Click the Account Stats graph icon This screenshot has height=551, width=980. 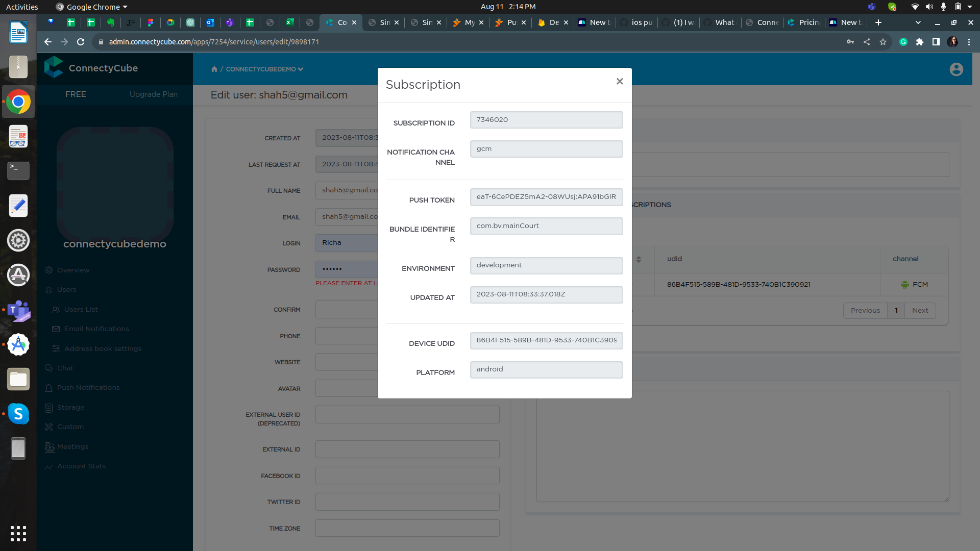pyautogui.click(x=50, y=466)
